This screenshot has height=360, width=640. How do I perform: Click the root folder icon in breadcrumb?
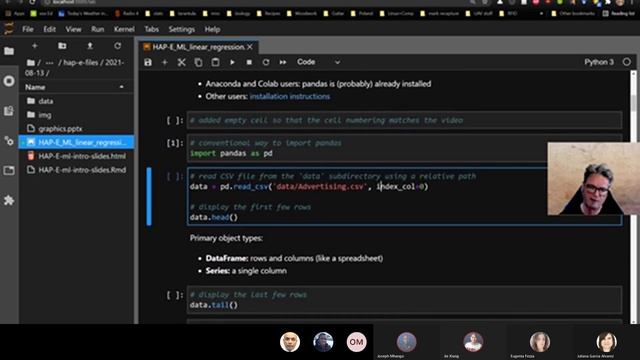pyautogui.click(x=31, y=63)
